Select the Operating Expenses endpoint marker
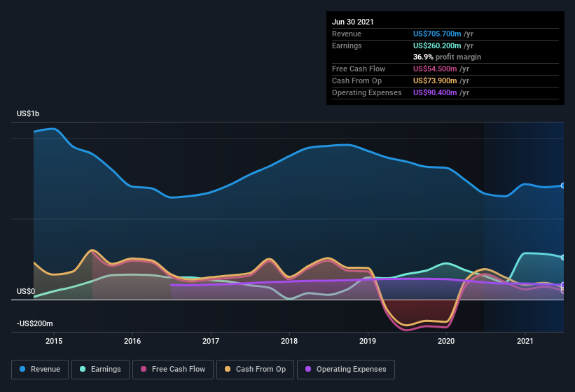 tap(562, 285)
